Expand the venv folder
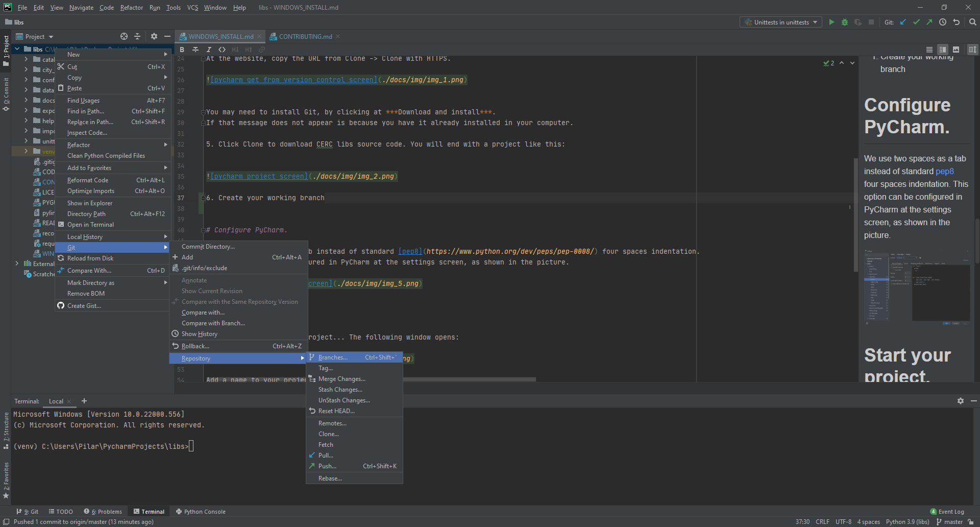 pos(26,151)
